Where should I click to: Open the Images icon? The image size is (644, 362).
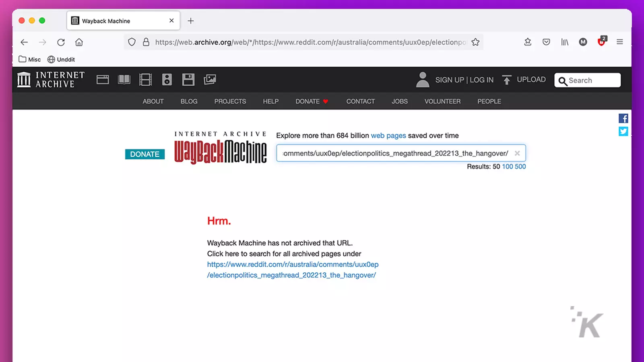210,80
